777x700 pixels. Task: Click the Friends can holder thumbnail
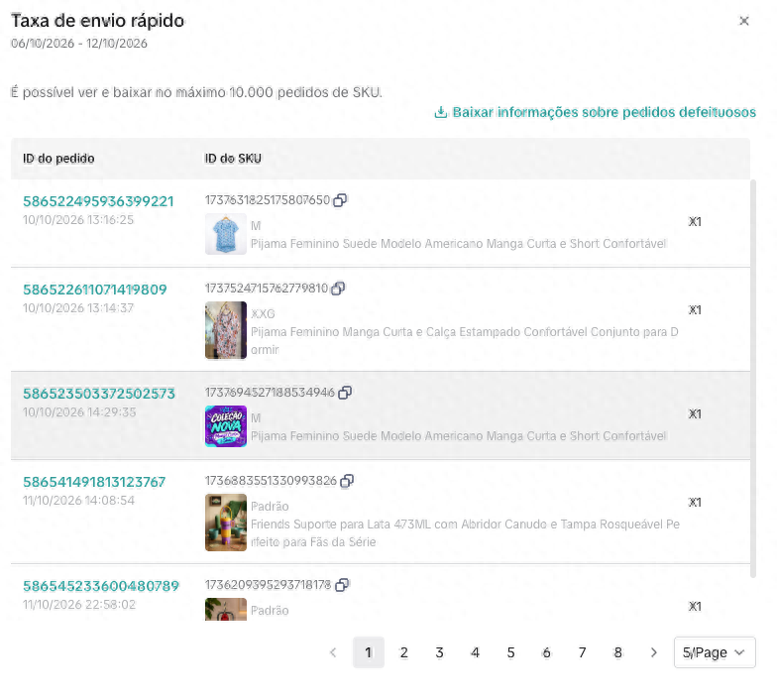coord(226,523)
